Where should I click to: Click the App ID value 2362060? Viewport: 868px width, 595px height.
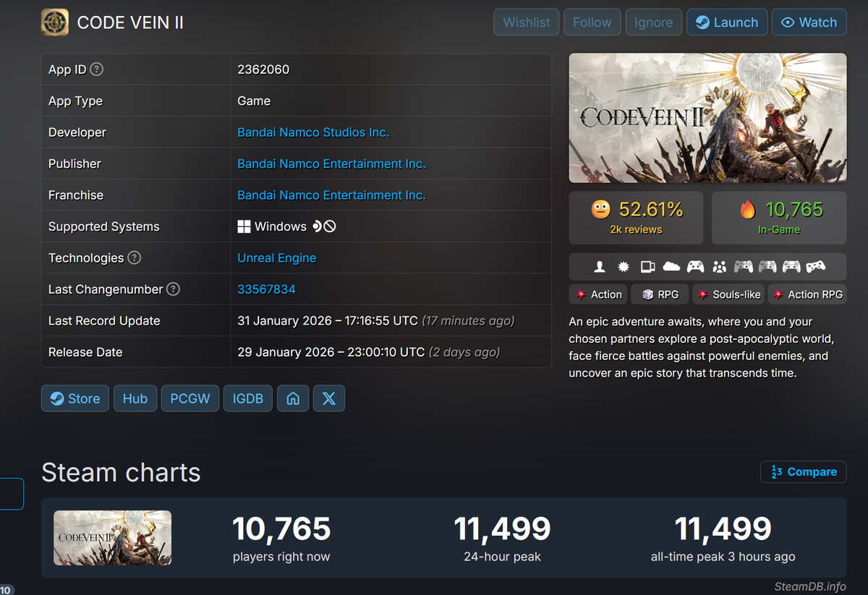point(263,69)
